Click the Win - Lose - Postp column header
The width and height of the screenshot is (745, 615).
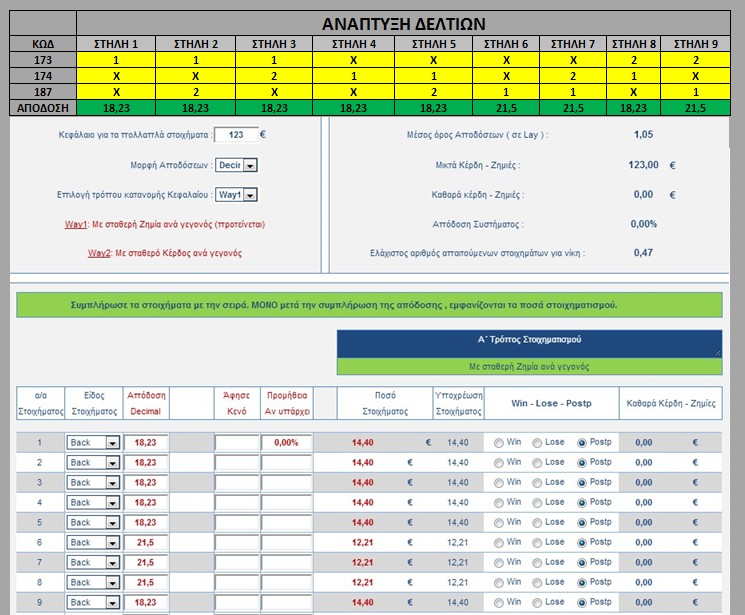(551, 404)
